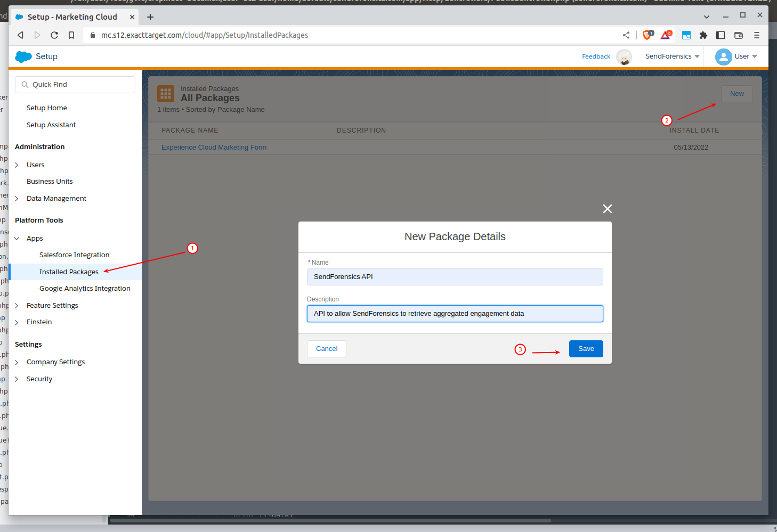Image resolution: width=777 pixels, height=532 pixels.
Task: Open the blue extension icon in toolbar
Action: pyautogui.click(x=686, y=35)
